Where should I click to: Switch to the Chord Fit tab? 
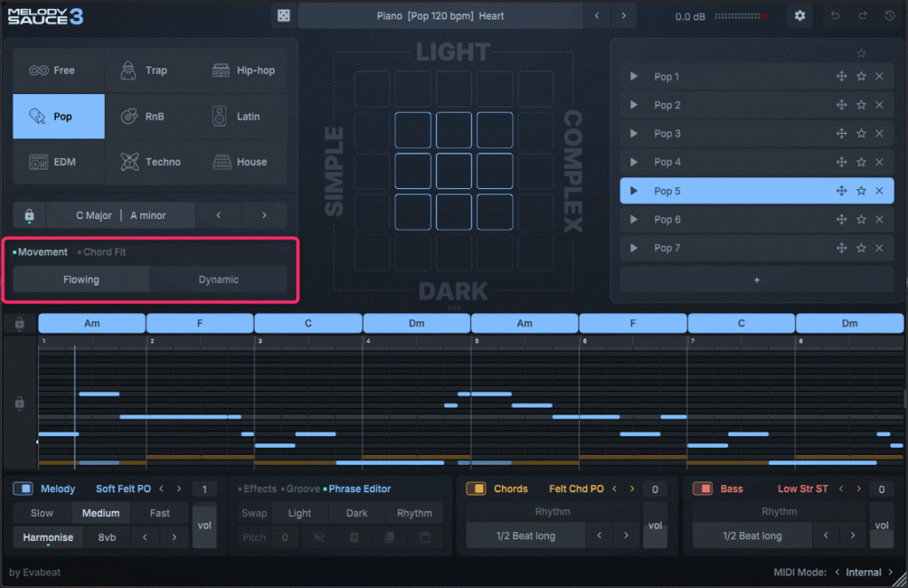coord(104,252)
